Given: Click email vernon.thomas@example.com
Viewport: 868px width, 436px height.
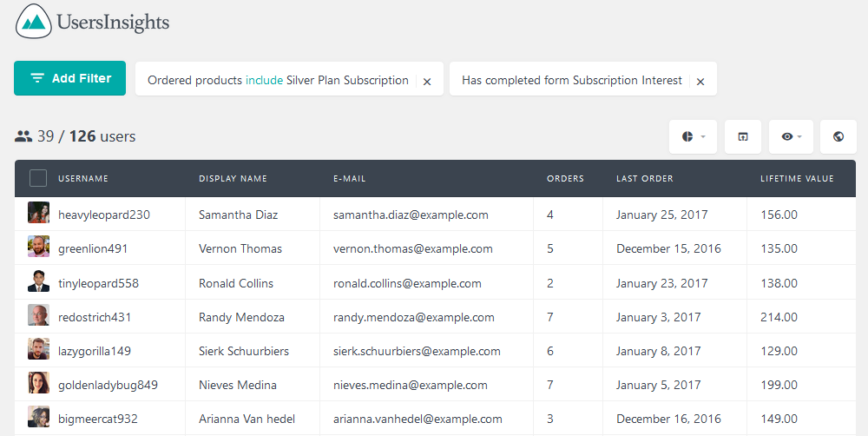Looking at the screenshot, I should [x=413, y=248].
